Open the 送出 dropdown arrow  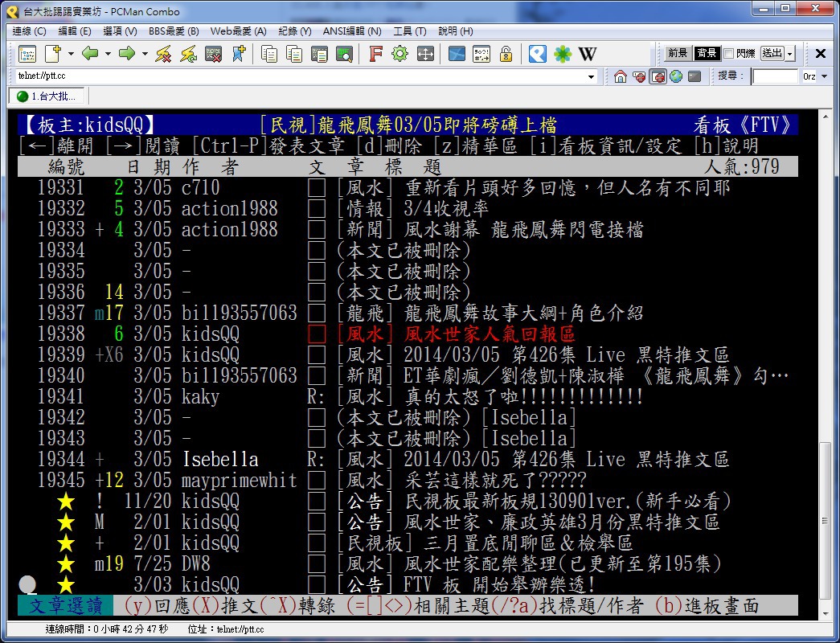point(789,54)
